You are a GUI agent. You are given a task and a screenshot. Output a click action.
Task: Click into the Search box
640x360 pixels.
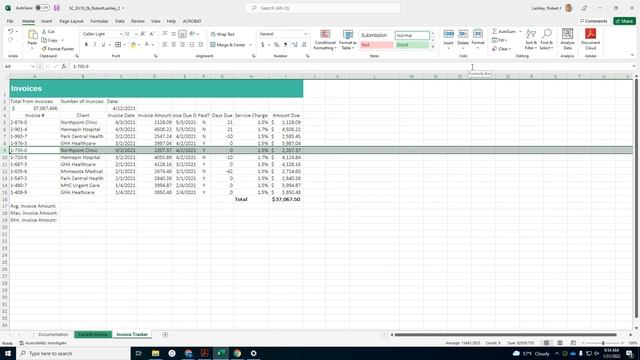pyautogui.click(x=322, y=8)
